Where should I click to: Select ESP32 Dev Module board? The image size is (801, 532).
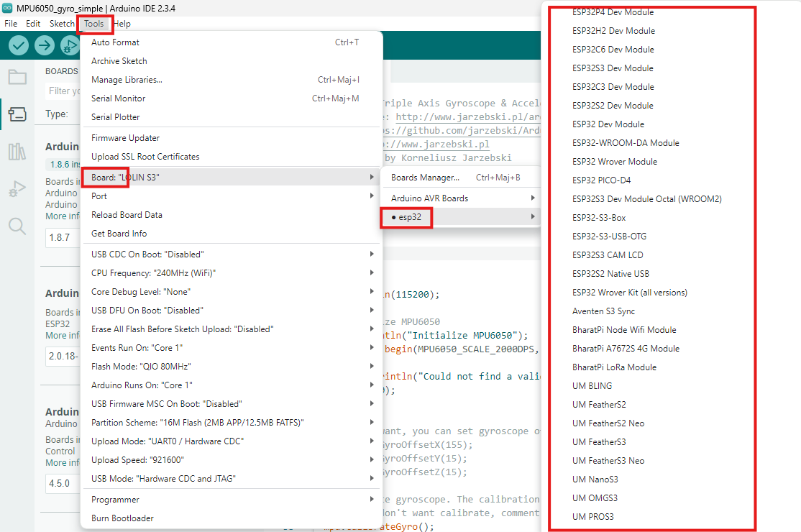tap(608, 124)
